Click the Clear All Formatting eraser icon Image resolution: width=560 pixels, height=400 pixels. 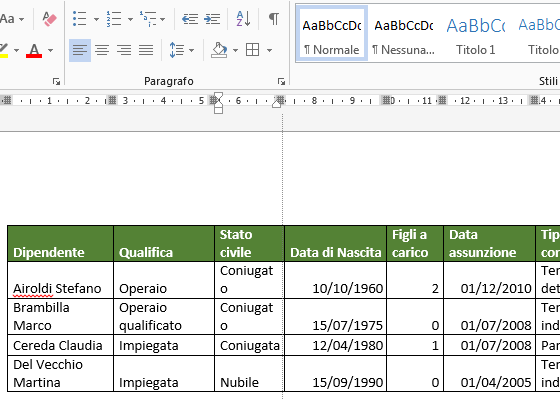49,19
